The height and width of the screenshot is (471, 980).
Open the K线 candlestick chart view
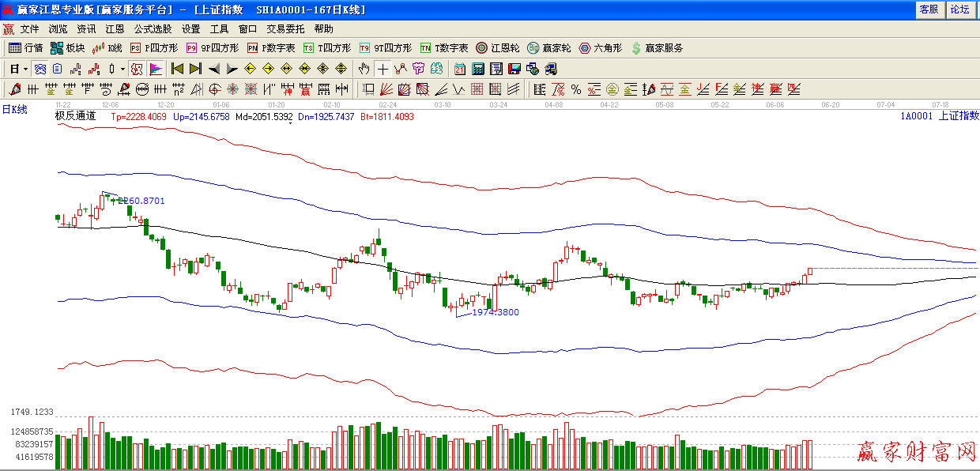point(107,48)
